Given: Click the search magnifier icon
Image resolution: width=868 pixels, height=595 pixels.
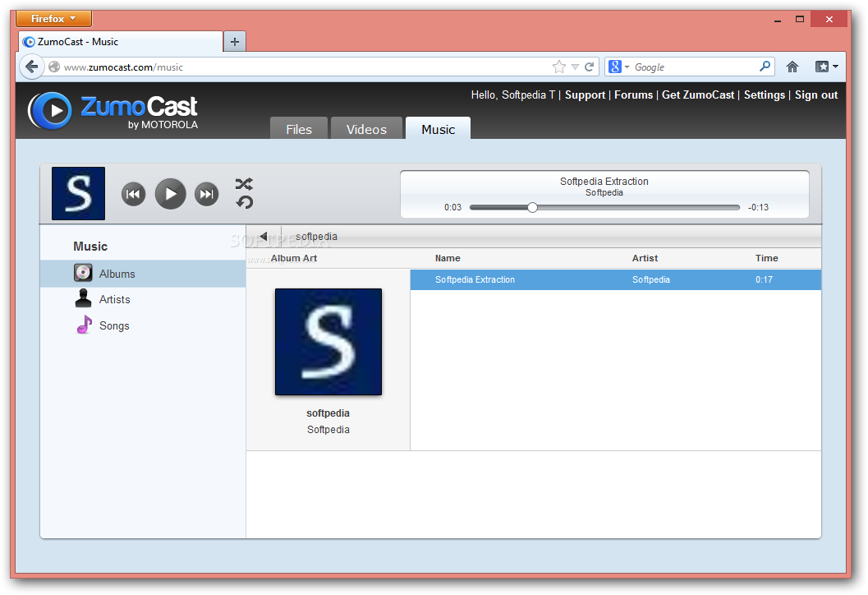Looking at the screenshot, I should tap(765, 67).
